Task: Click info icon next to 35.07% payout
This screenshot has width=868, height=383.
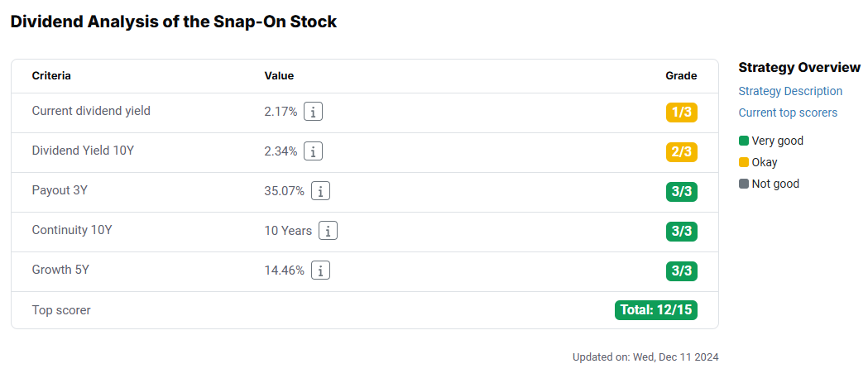Action: pyautogui.click(x=320, y=192)
